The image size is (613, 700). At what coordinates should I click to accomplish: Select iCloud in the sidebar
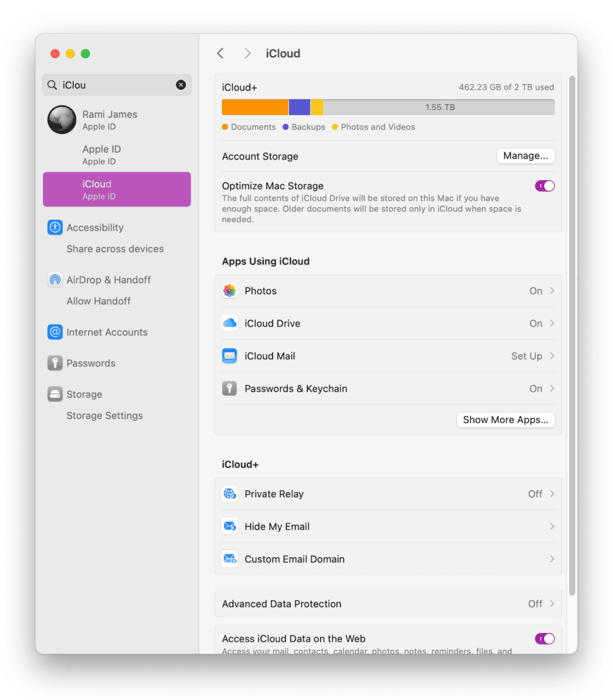(x=117, y=189)
